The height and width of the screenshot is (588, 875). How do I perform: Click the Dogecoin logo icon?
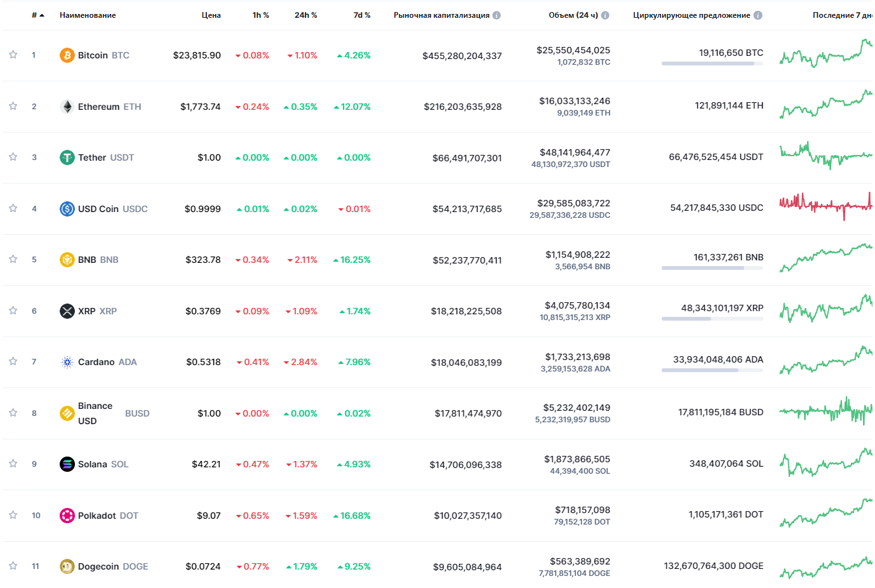(67, 566)
